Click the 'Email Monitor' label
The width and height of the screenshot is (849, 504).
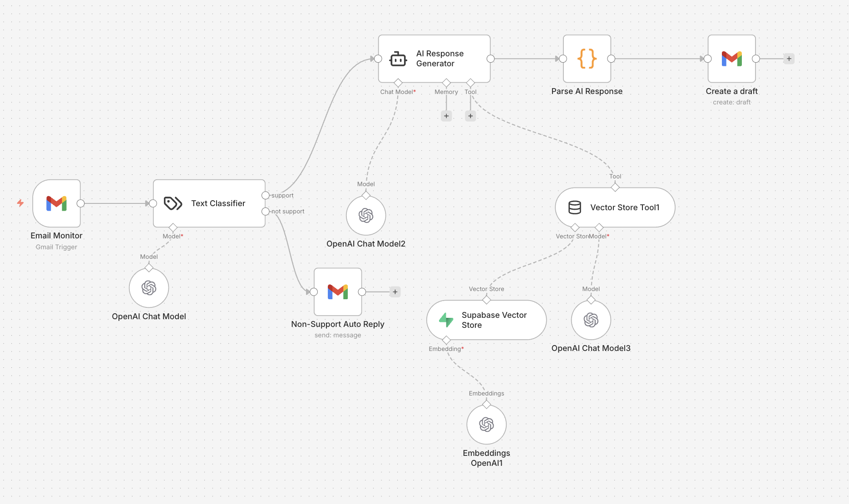[57, 236]
